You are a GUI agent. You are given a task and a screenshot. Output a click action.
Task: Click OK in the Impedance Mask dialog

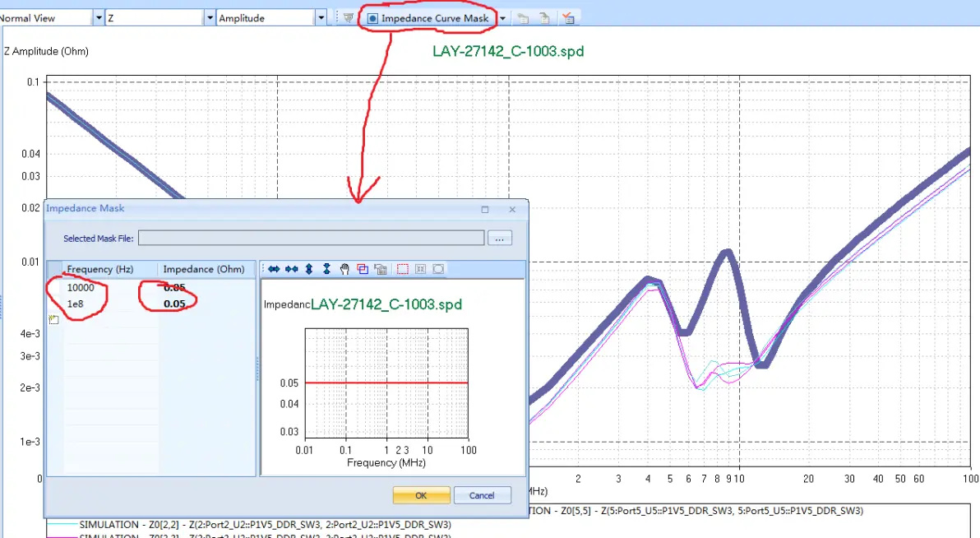point(421,495)
